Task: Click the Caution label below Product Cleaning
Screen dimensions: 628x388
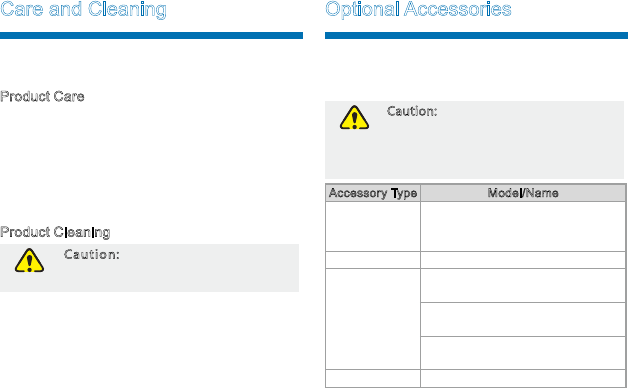Action: 92,254
